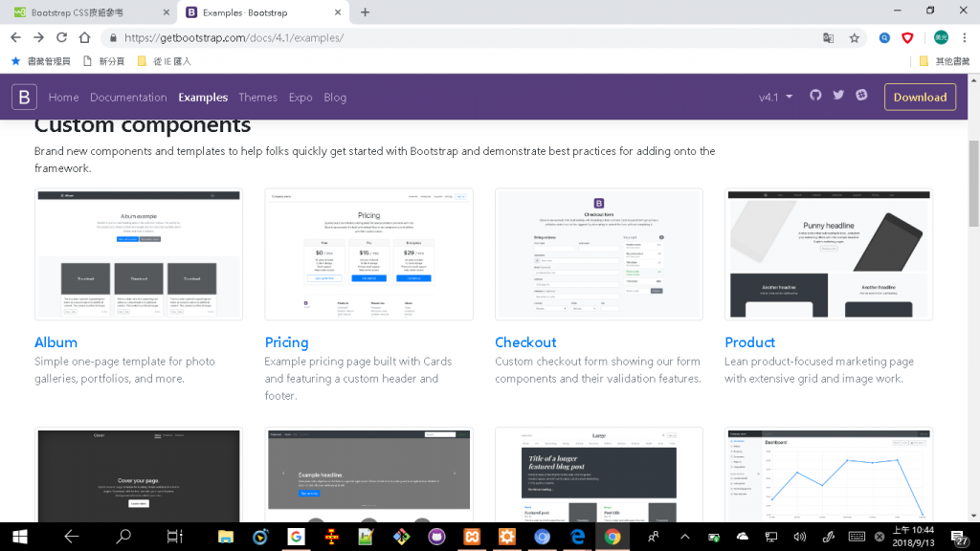Click the blue search extension icon
The image size is (980, 551).
[884, 38]
